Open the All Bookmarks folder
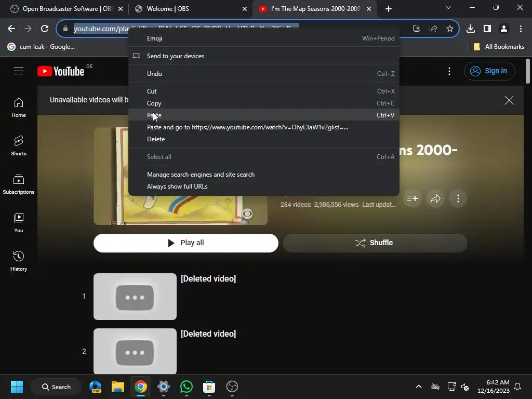 [x=499, y=47]
